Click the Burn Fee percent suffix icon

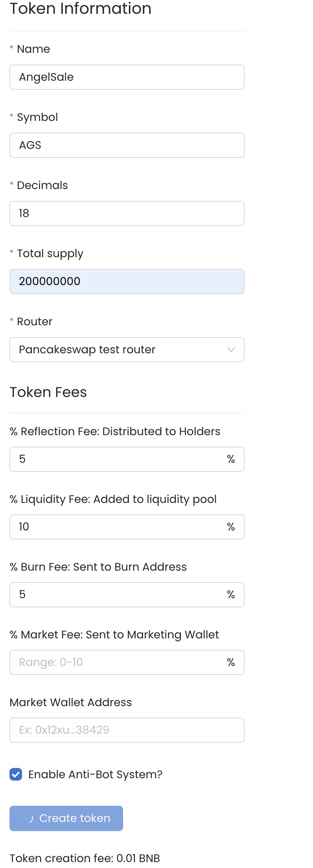[231, 595]
